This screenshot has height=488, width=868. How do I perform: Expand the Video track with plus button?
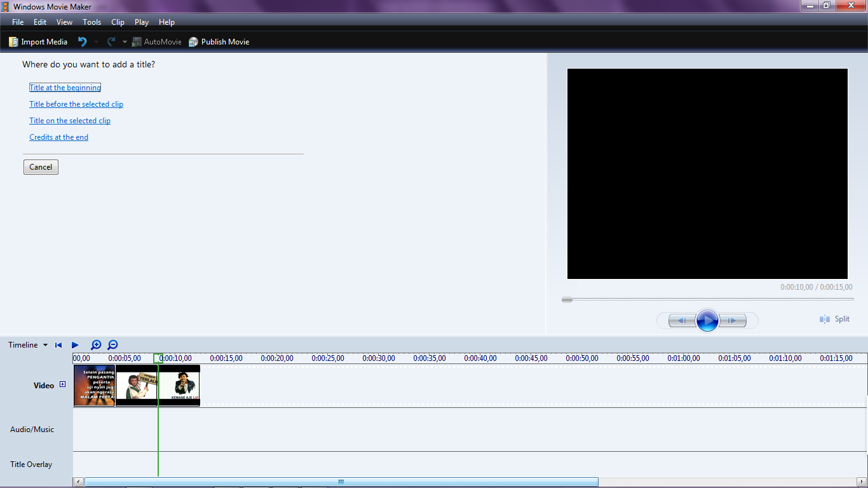pyautogui.click(x=62, y=384)
